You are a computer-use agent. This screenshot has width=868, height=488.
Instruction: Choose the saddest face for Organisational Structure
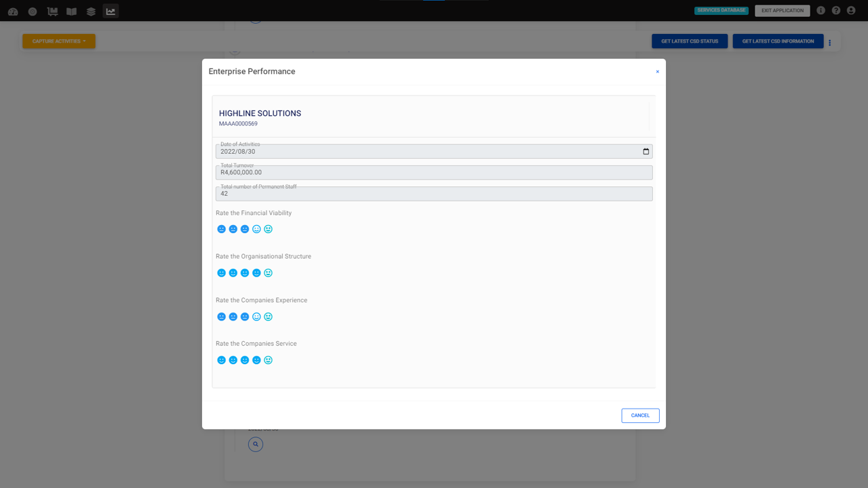pos(221,272)
